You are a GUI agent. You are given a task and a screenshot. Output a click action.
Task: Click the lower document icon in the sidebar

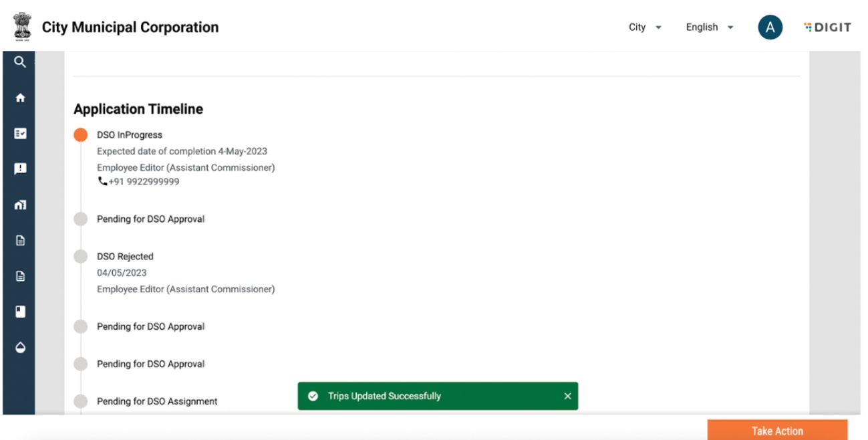point(20,276)
